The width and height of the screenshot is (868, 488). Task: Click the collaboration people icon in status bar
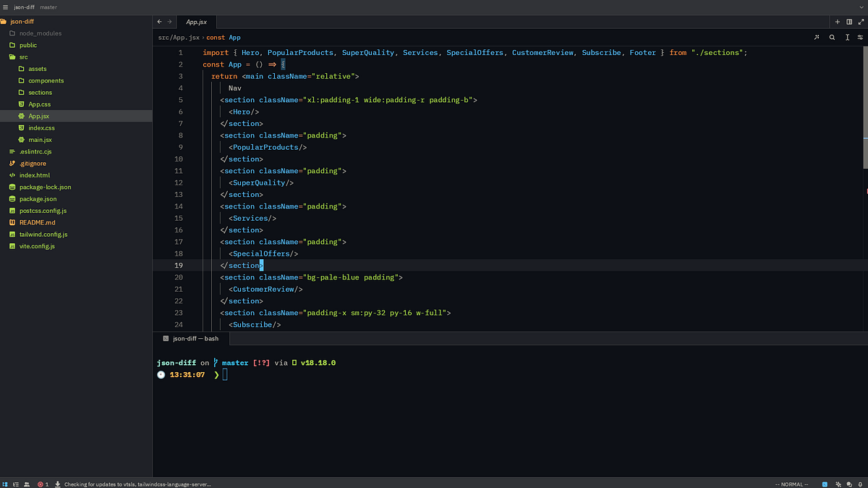[27, 484]
